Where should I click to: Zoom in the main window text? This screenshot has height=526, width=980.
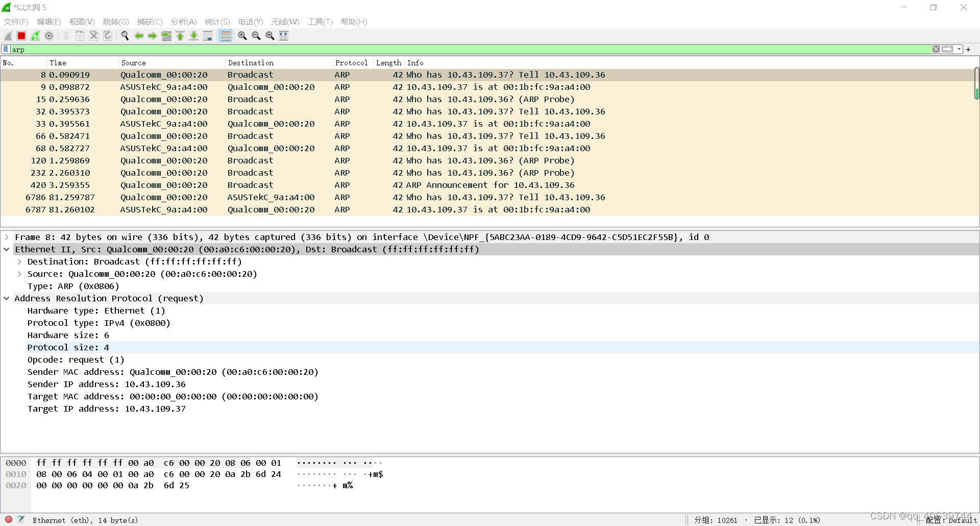242,36
